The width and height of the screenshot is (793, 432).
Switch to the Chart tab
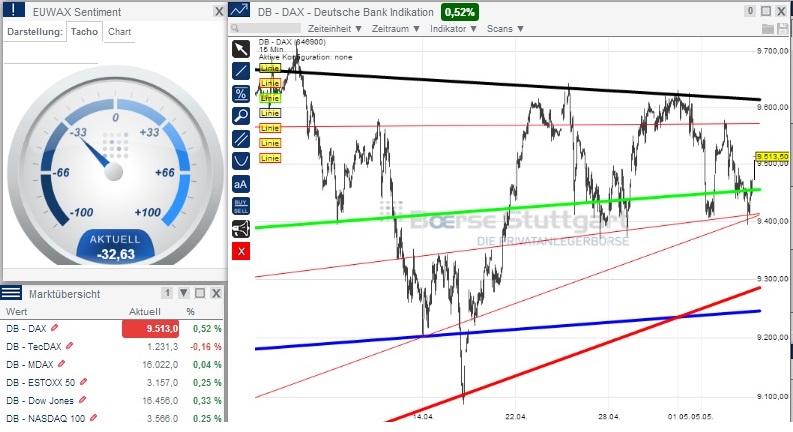pos(119,31)
